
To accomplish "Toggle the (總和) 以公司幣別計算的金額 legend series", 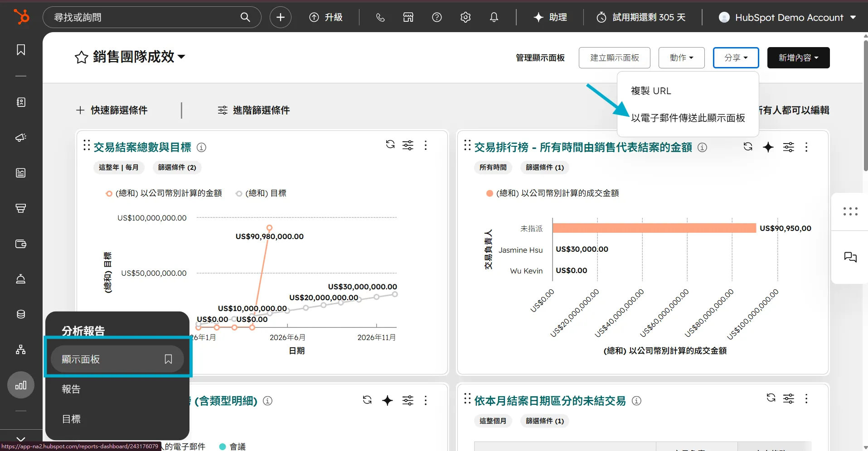I will coord(164,193).
